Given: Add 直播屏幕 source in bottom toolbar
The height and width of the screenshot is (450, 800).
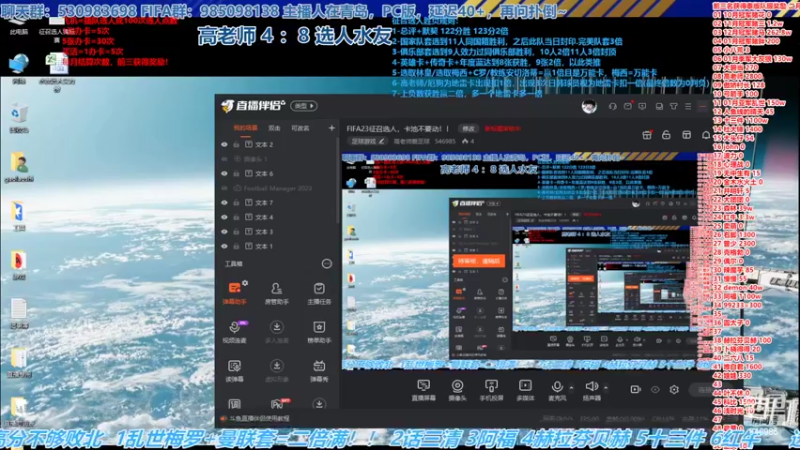Looking at the screenshot, I should click(x=423, y=390).
